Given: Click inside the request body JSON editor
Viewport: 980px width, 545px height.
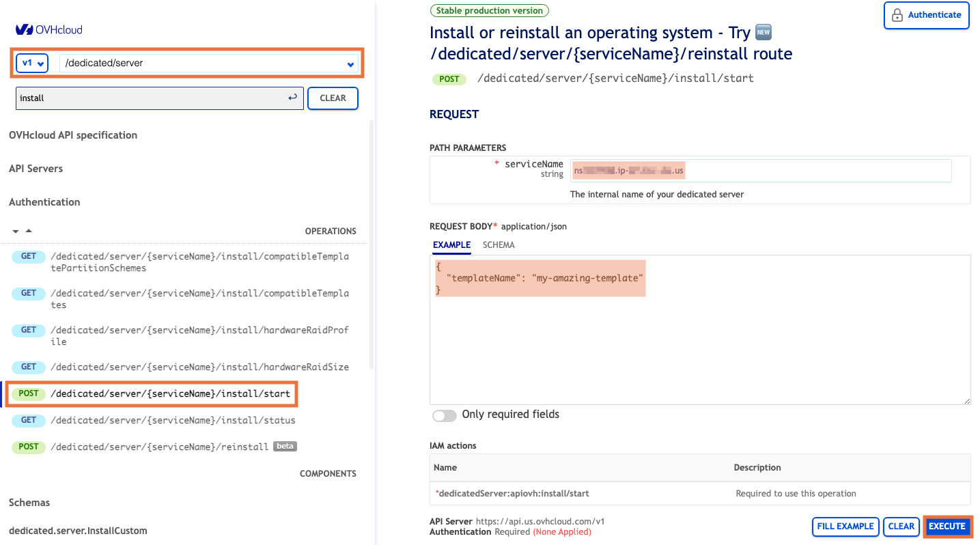Looking at the screenshot, I should point(700,330).
